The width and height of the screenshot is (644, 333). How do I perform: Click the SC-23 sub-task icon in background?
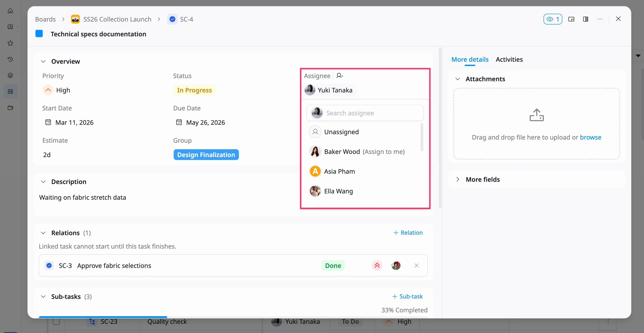[92, 322]
